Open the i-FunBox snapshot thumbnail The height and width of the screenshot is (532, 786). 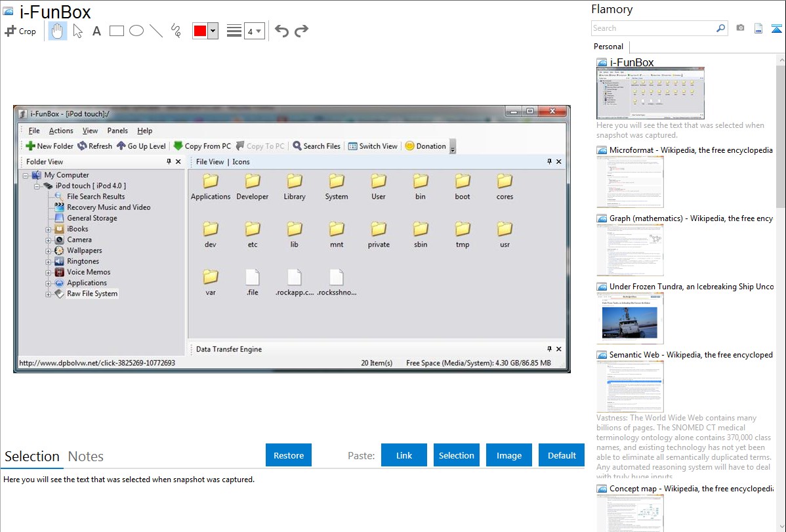click(x=650, y=93)
